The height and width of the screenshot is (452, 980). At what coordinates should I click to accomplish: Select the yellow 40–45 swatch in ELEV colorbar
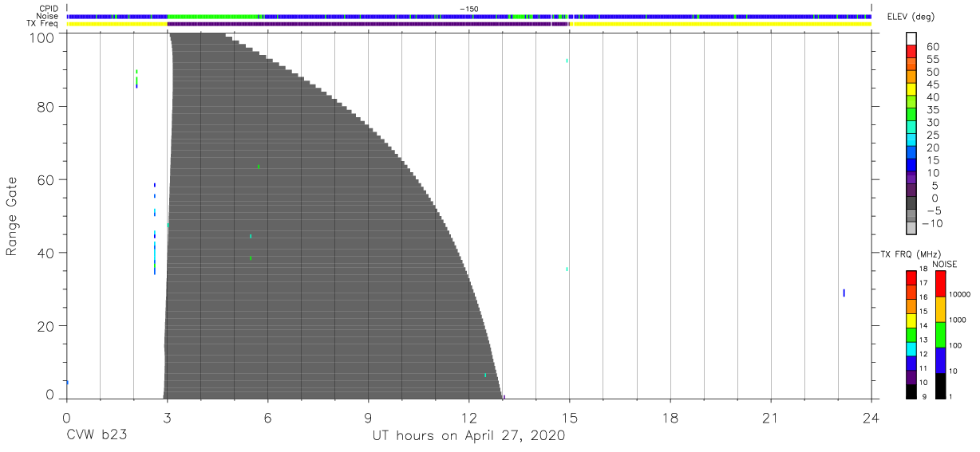pos(911,89)
